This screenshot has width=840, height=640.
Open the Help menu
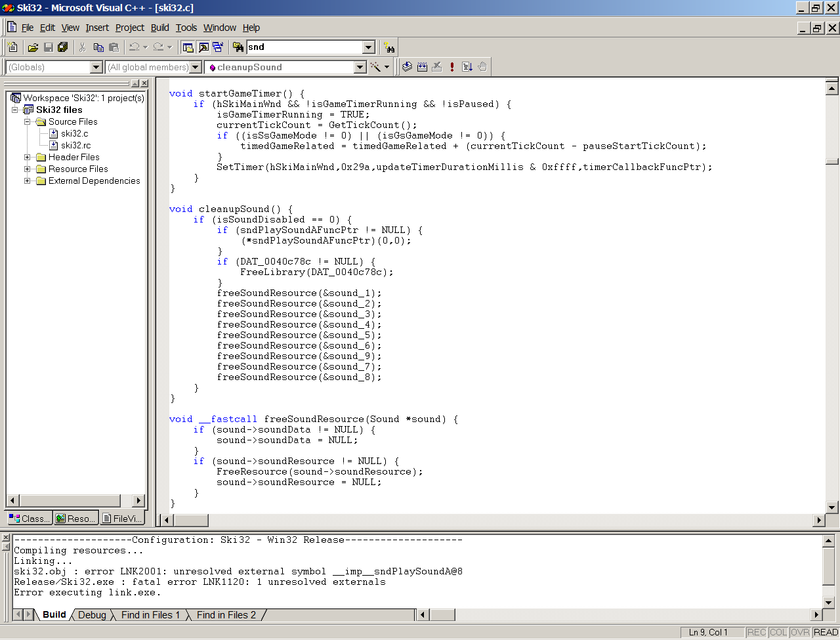click(251, 28)
